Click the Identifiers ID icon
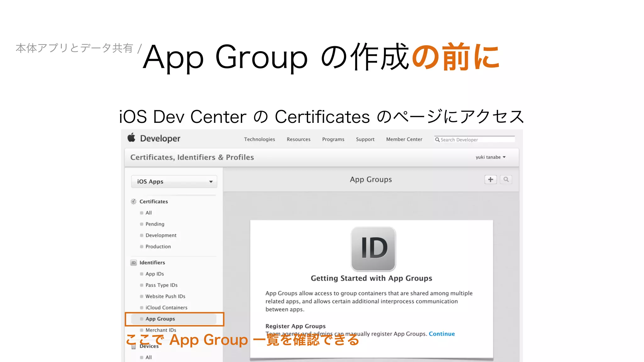The width and height of the screenshot is (644, 362). [134, 262]
